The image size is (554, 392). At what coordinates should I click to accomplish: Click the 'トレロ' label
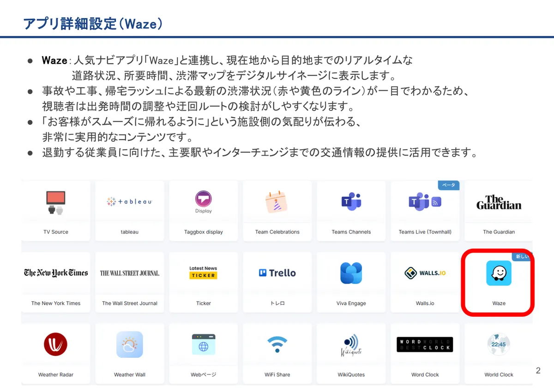pos(277,303)
